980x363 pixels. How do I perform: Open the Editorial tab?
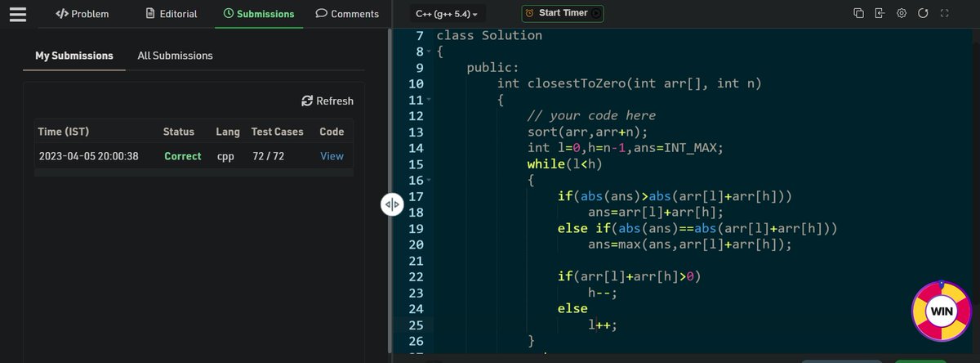pyautogui.click(x=171, y=14)
